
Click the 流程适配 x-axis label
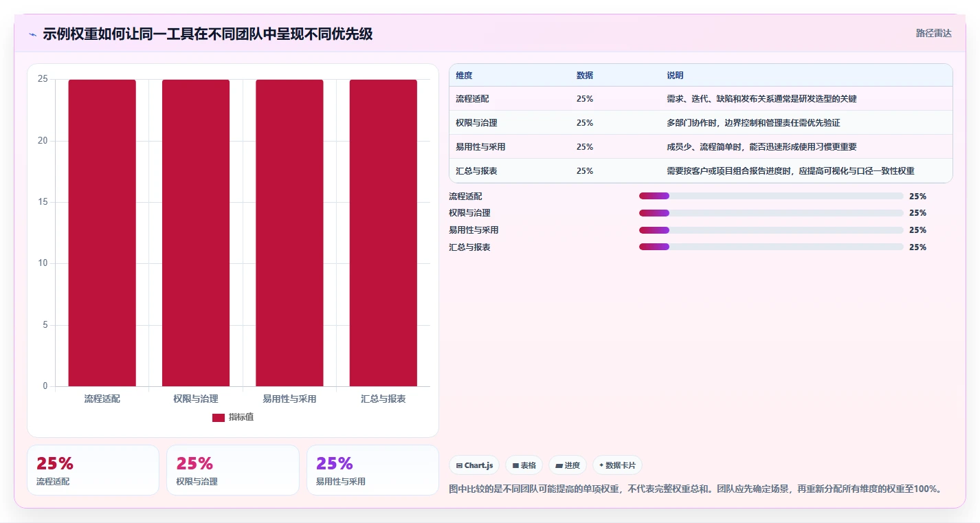tap(102, 399)
